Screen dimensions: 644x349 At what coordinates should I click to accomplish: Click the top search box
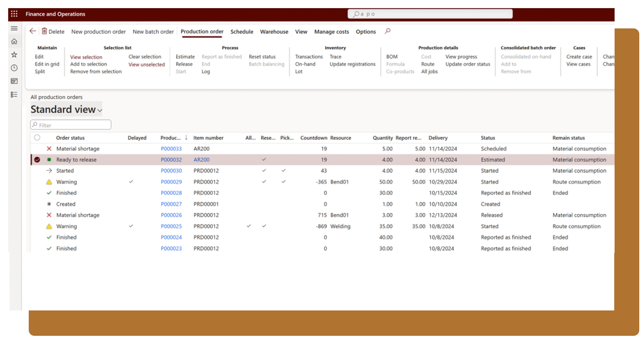[430, 14]
